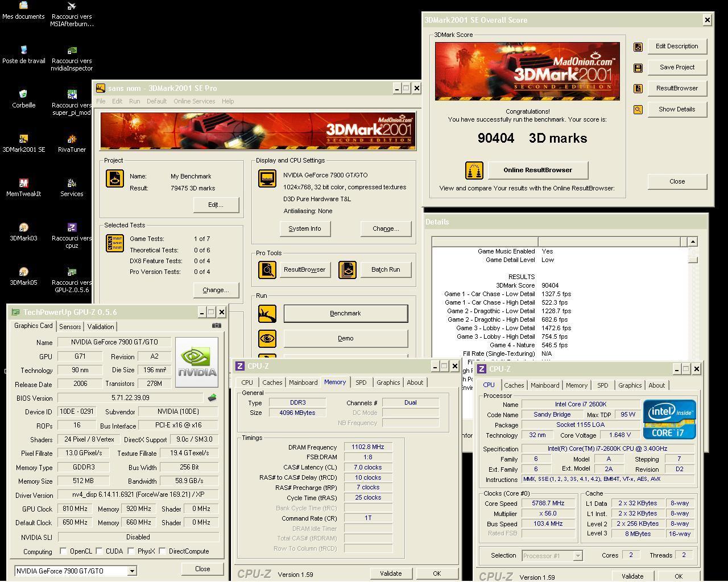Click Validate in the CPU-Z memory window
The image size is (728, 582).
click(391, 573)
